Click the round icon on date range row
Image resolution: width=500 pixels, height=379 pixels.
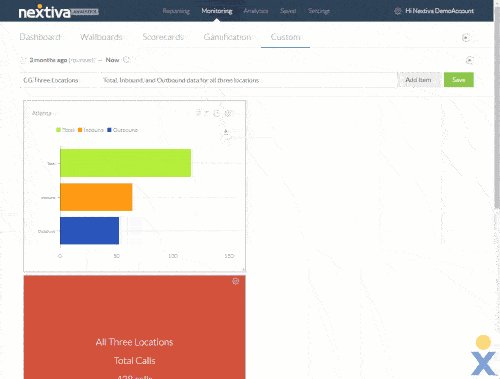tap(469, 60)
